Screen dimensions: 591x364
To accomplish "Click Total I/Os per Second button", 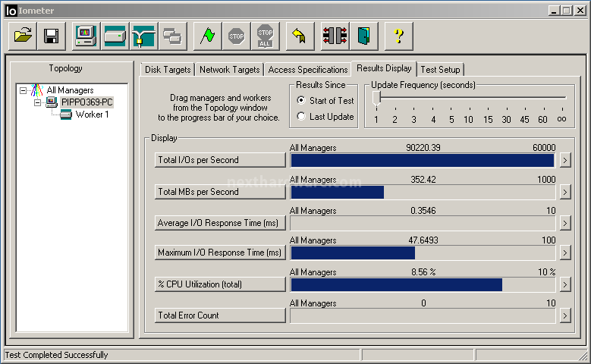I will 220,160.
